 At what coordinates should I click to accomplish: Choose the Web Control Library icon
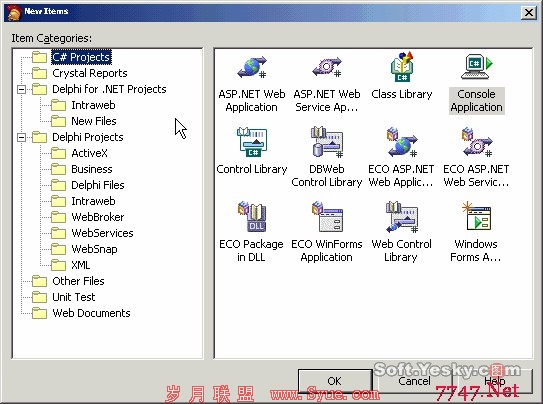coord(402,217)
